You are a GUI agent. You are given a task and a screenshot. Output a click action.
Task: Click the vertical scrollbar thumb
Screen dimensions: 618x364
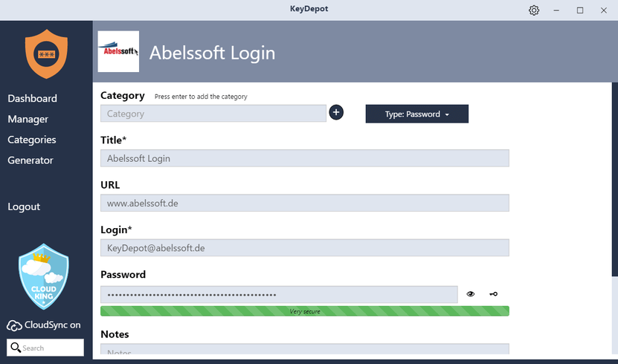point(615,180)
